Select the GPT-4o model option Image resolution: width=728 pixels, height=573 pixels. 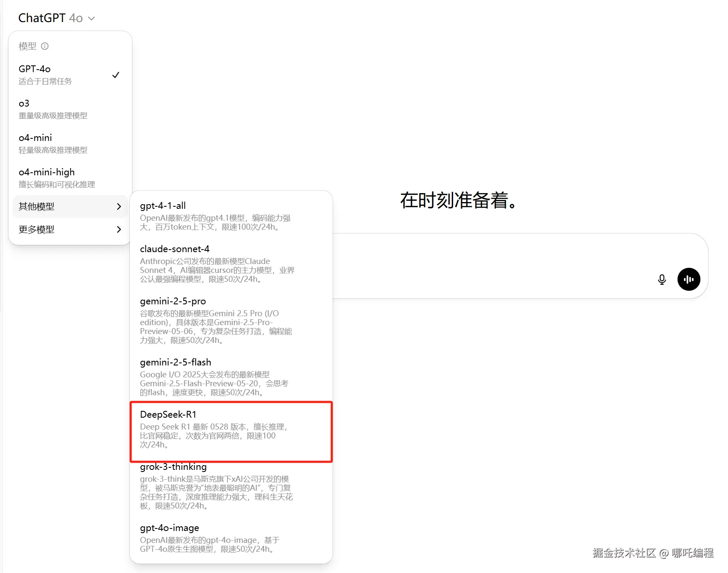coord(70,75)
